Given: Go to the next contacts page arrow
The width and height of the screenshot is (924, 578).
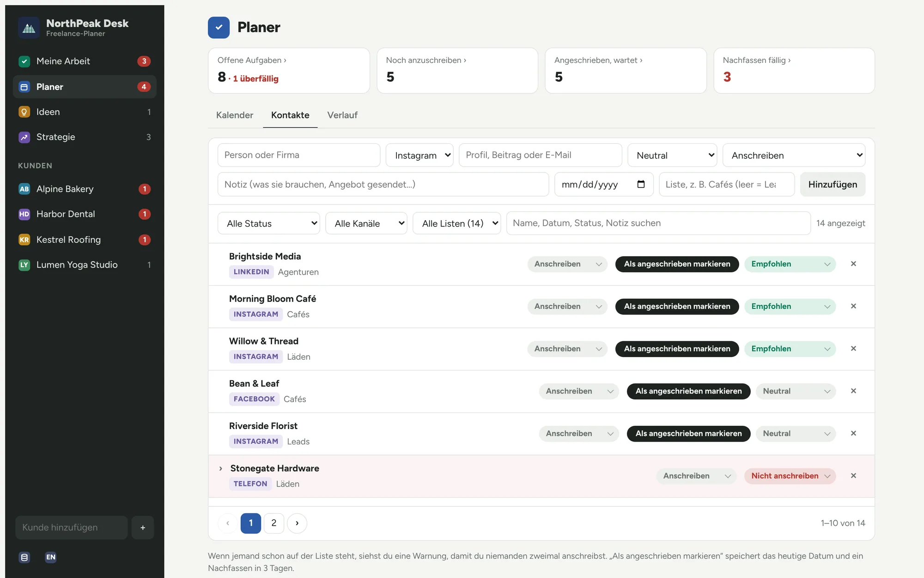Looking at the screenshot, I should coord(297,523).
